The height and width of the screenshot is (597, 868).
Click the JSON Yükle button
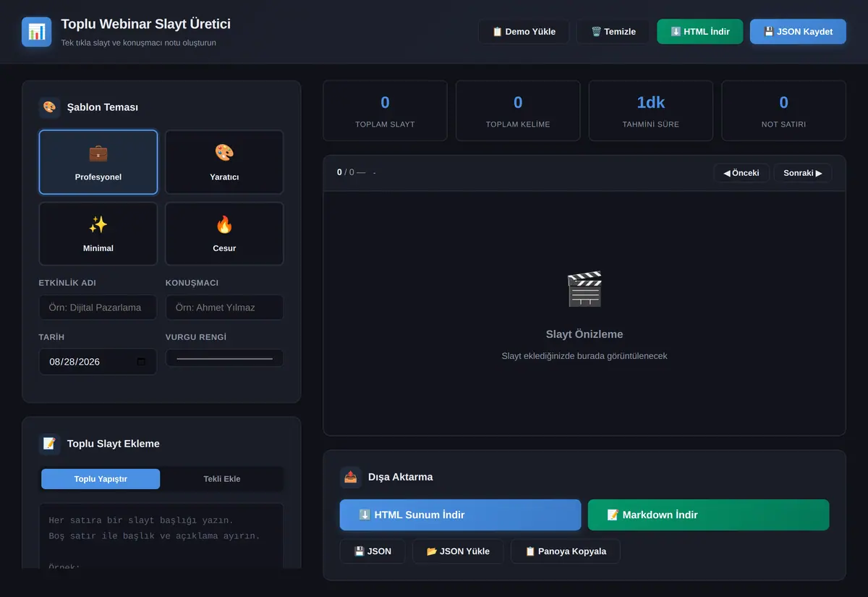click(458, 551)
